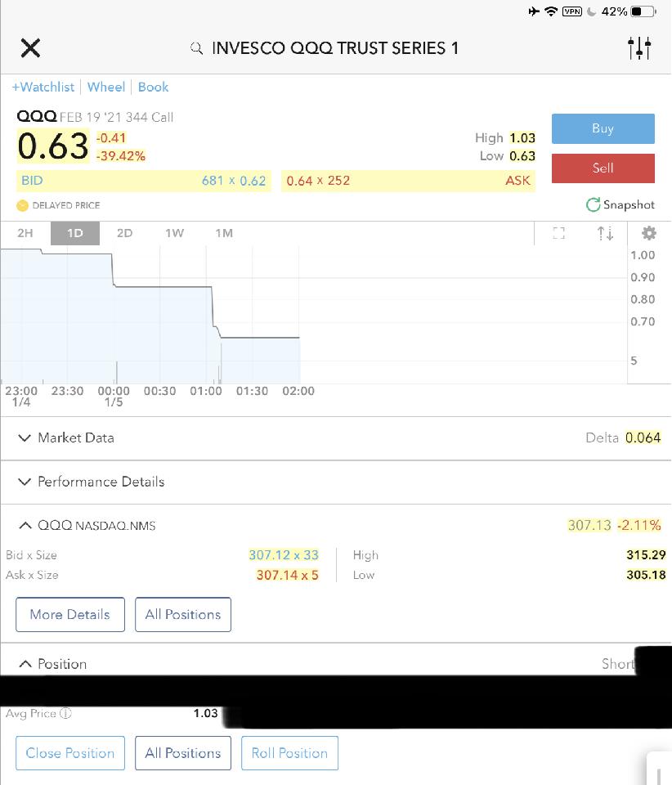Tap the 307.14 x 5 ask value
The height and width of the screenshot is (785, 672).
click(x=287, y=575)
